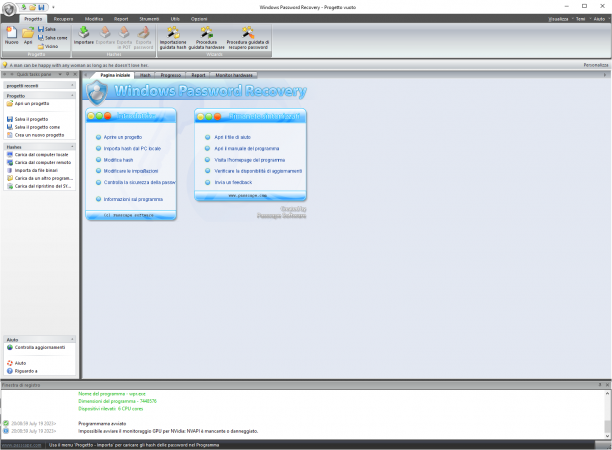Image resolution: width=612 pixels, height=450 pixels.
Task: Click Salva il progetto come in sidebar
Action: click(33, 127)
